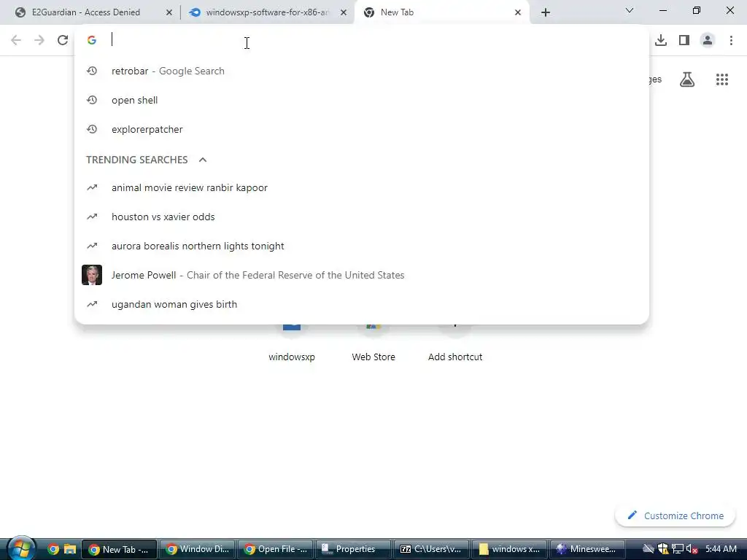Switch to Properties taskbar window
The height and width of the screenshot is (560, 747).
click(x=353, y=549)
